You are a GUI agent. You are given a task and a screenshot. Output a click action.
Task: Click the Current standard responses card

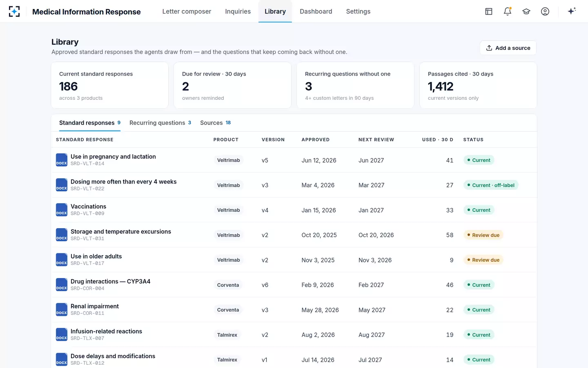pyautogui.click(x=110, y=85)
